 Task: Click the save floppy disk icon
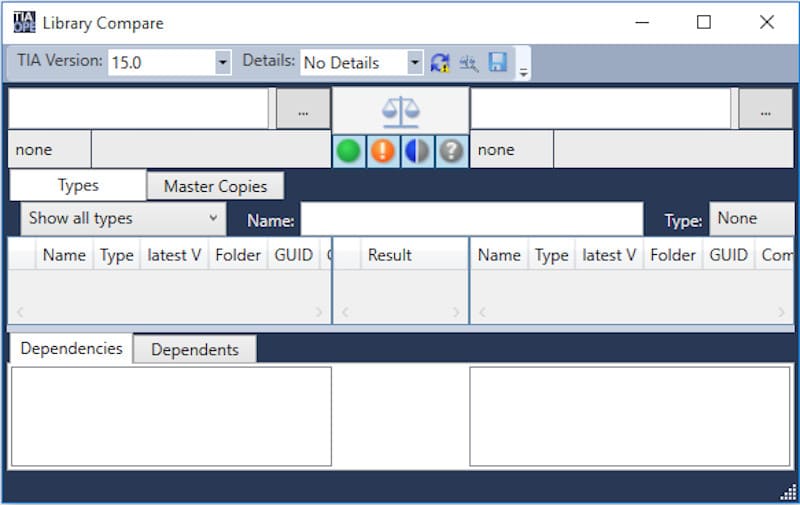[x=497, y=63]
